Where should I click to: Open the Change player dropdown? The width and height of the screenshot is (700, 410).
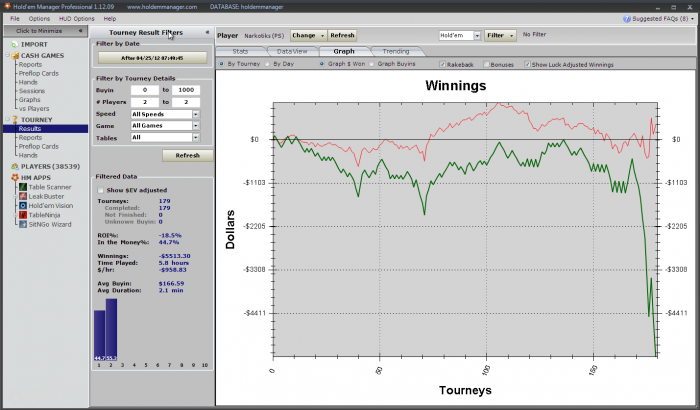[x=308, y=35]
